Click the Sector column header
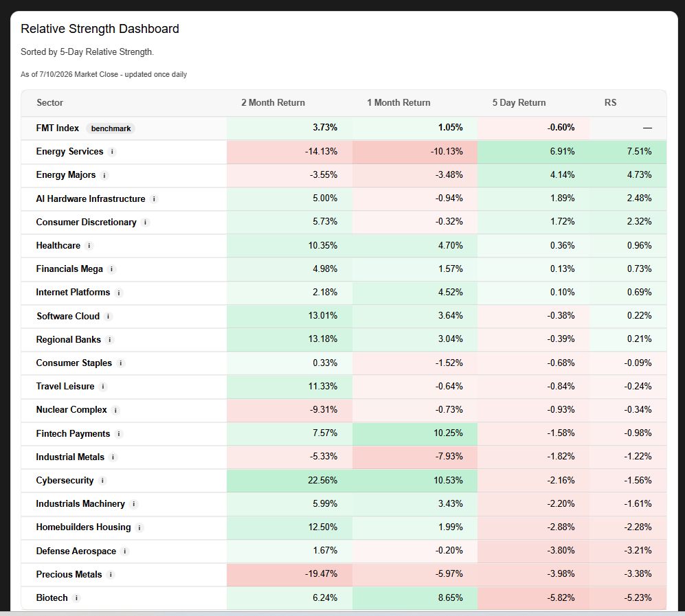The height and width of the screenshot is (616, 685). pyautogui.click(x=49, y=102)
